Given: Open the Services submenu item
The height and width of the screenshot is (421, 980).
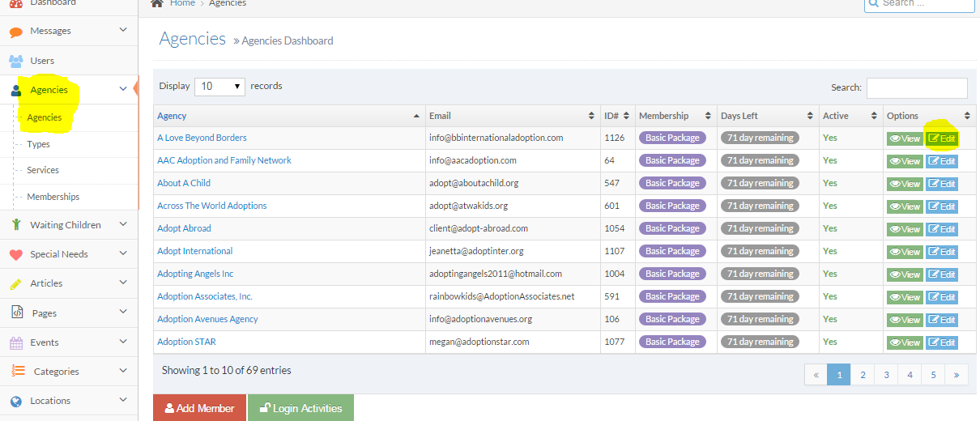Looking at the screenshot, I should click(x=43, y=170).
